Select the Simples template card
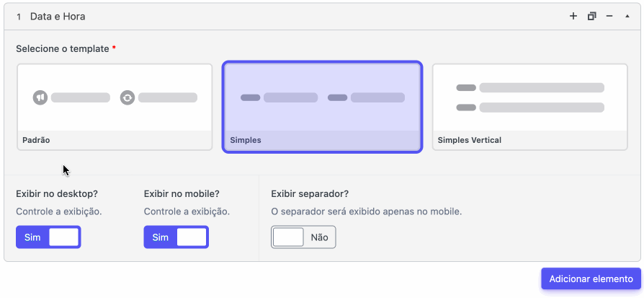This screenshot has width=644, height=298. [x=323, y=107]
